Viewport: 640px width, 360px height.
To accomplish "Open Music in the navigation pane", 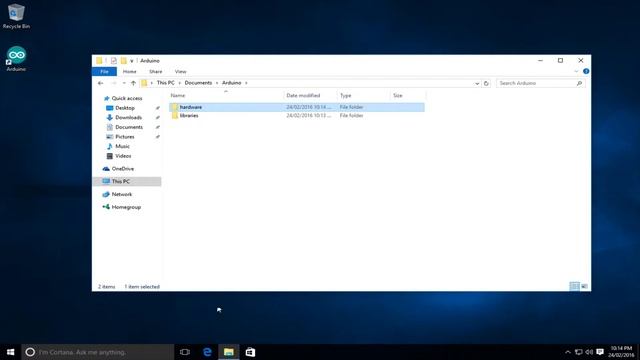I will (x=122, y=146).
